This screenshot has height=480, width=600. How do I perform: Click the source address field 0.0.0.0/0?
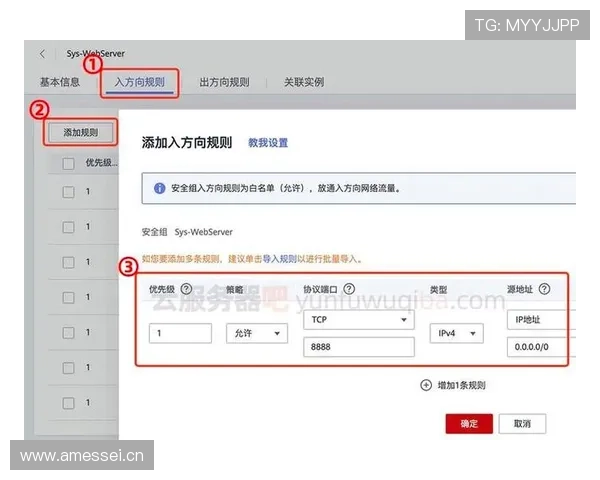[541, 347]
